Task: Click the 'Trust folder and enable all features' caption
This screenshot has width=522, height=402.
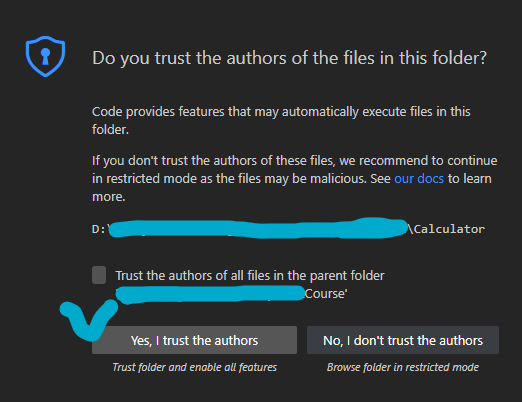Action: pyautogui.click(x=195, y=367)
